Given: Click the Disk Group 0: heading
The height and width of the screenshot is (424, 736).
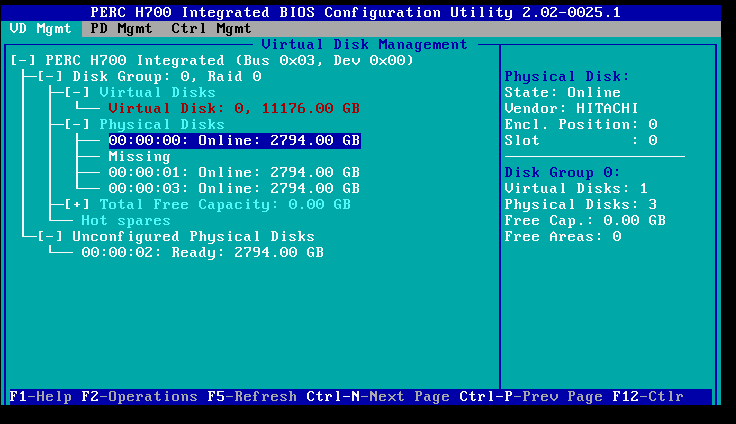Looking at the screenshot, I should point(562,172).
